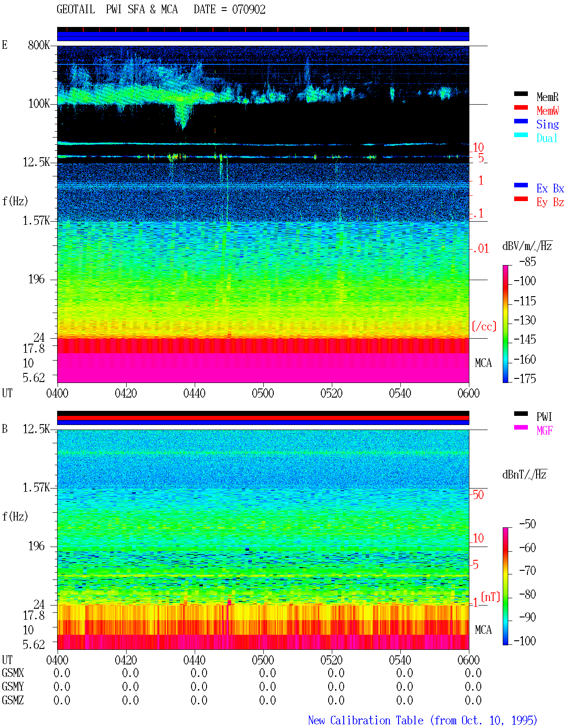The width and height of the screenshot is (585, 728).
Task: Click the -50 value on B color scale
Action: click(527, 524)
